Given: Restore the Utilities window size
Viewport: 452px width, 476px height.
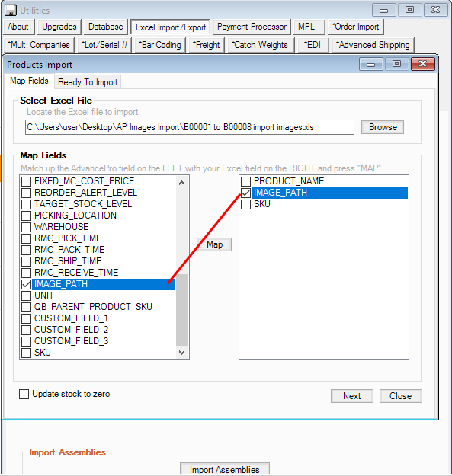Looking at the screenshot, I should 409,10.
